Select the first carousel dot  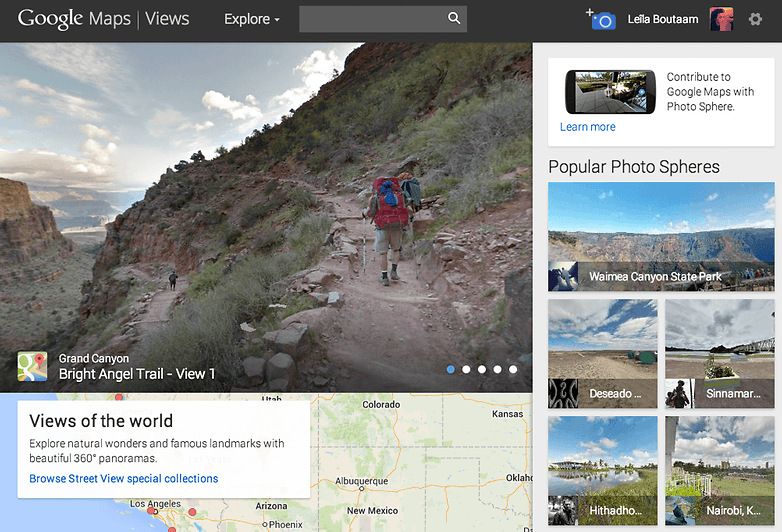451,369
